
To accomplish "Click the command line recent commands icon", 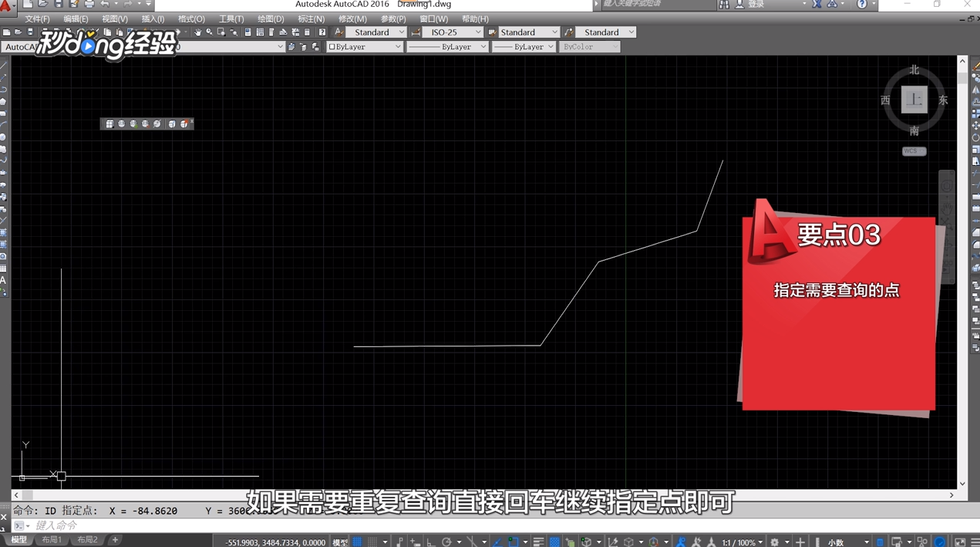I will point(20,525).
